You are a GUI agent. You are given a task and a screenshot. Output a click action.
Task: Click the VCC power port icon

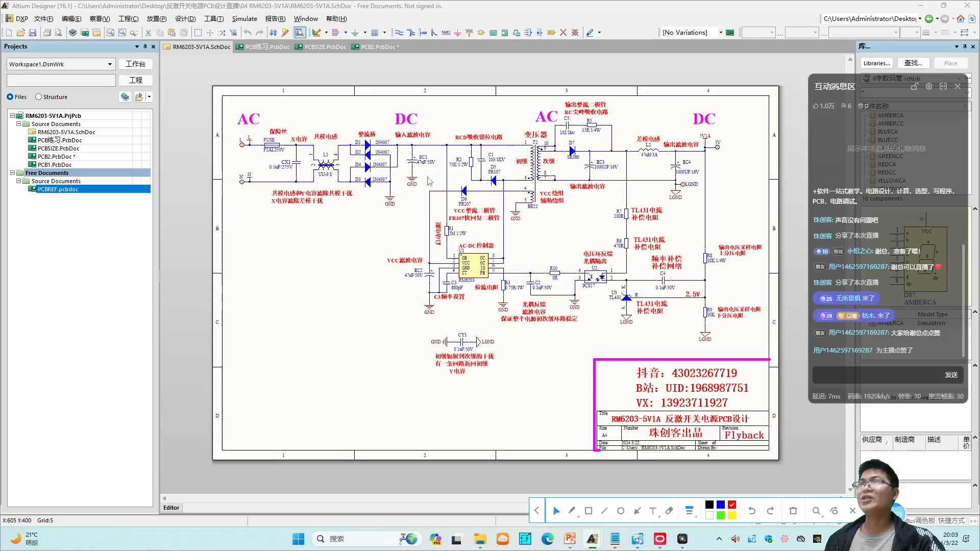[x=469, y=33]
